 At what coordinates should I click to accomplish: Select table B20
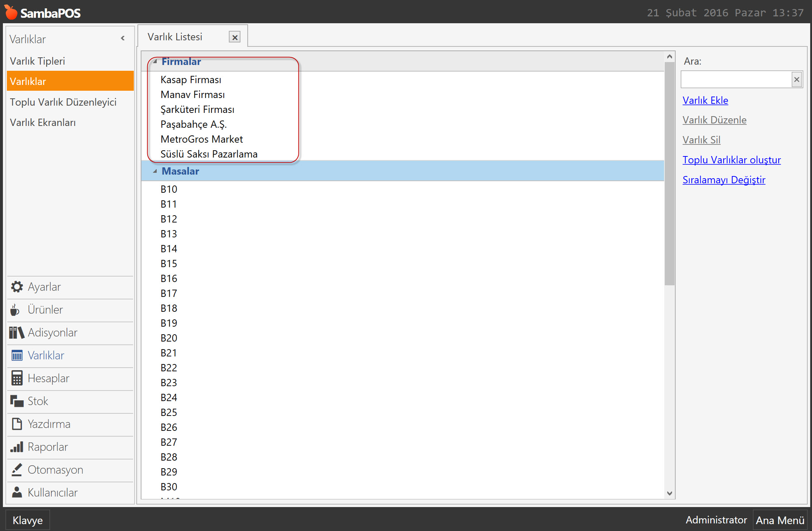(x=403, y=338)
